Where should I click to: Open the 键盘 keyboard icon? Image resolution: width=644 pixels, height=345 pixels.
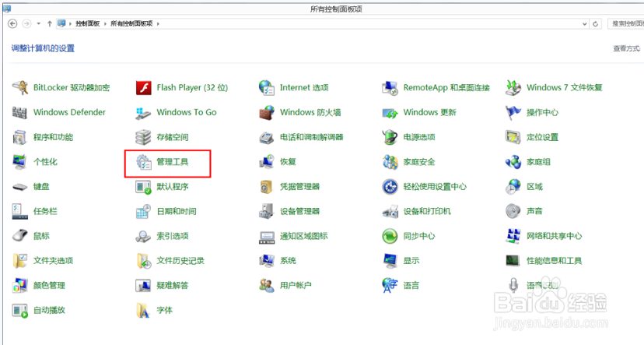point(19,187)
